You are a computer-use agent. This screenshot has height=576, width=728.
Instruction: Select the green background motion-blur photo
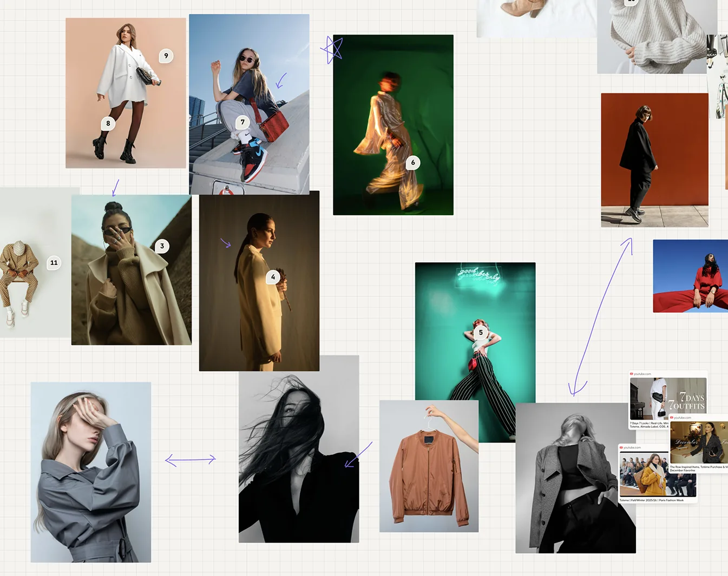[x=393, y=125]
